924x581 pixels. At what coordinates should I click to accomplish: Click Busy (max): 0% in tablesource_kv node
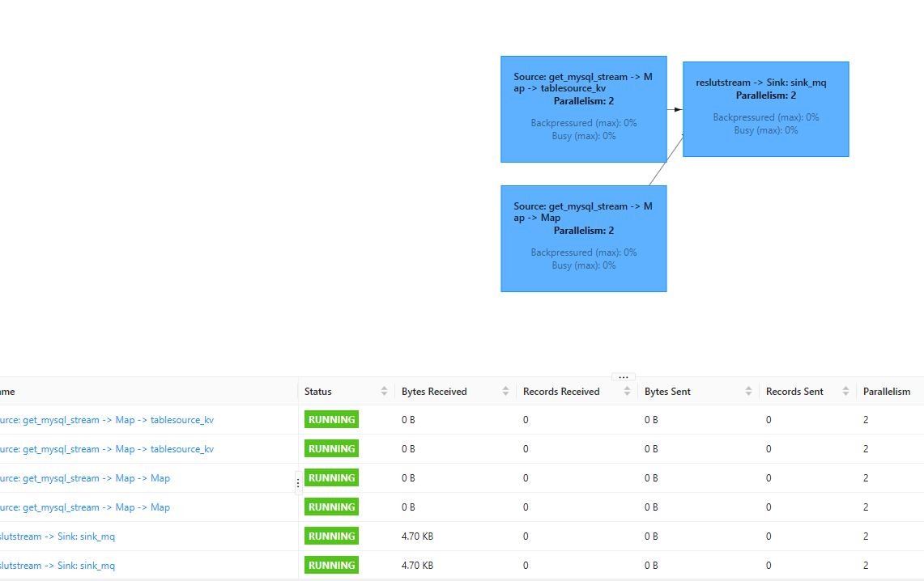point(583,136)
